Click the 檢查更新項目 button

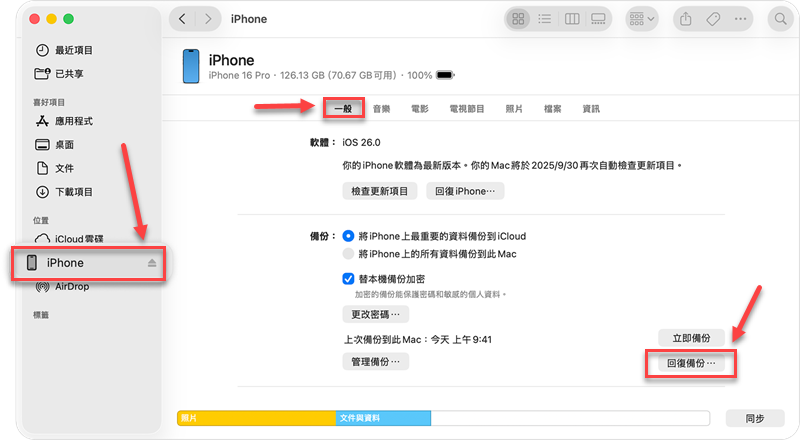tap(380, 191)
